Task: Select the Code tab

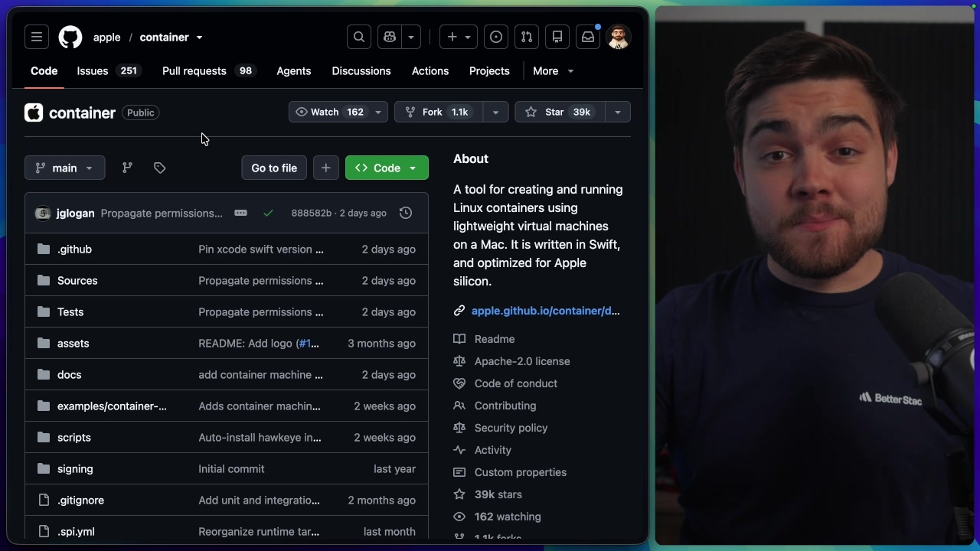Action: tap(44, 71)
